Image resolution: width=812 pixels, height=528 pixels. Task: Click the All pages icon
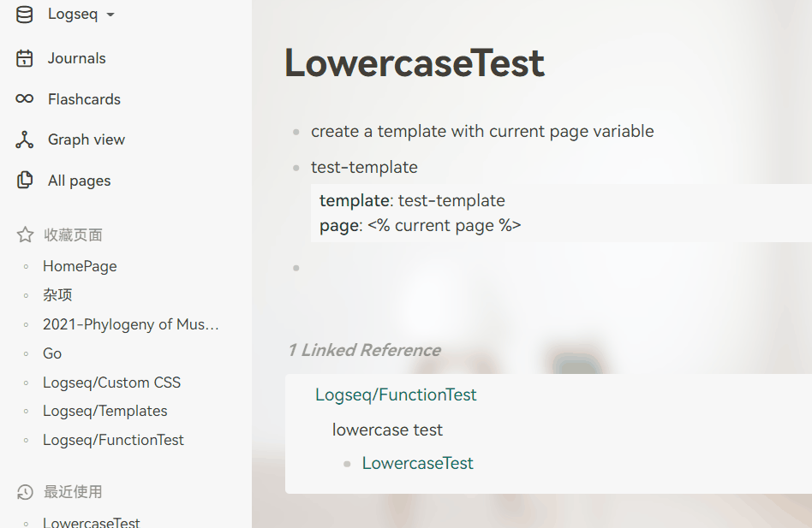[x=24, y=181]
